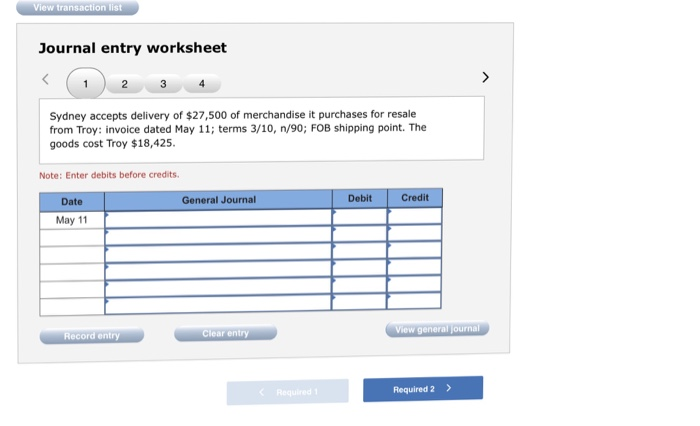
Task: Open the fifth row General Journal account field
Action: [218, 288]
